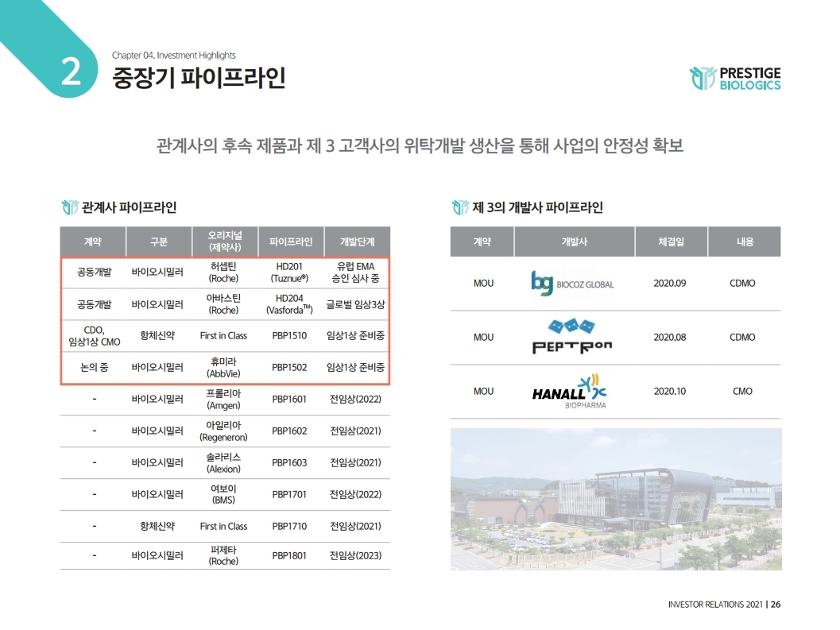Viewport: 840px width, 630px height.
Task: Click the CDO, 임상1상 CMO cell
Action: (95, 336)
